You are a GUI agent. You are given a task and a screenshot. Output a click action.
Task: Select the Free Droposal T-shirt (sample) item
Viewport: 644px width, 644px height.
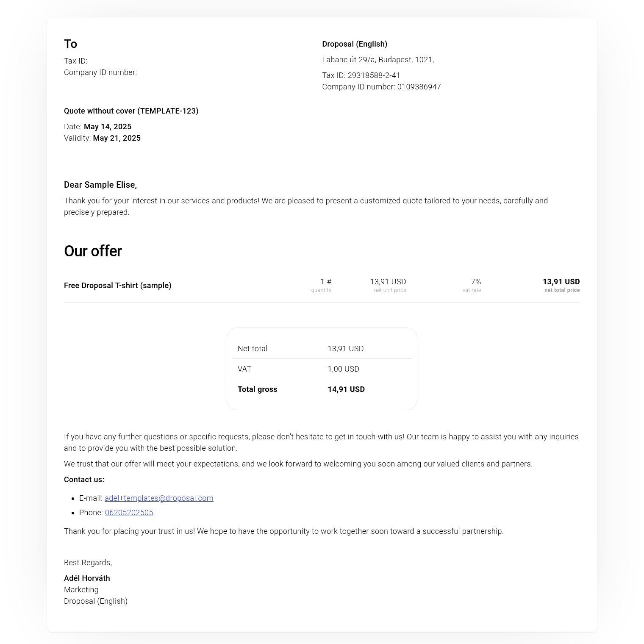tap(118, 286)
